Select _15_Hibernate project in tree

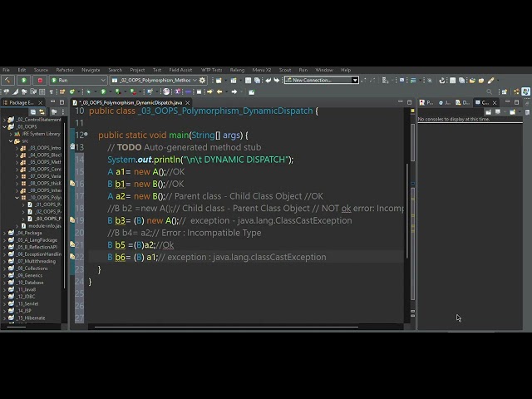31,318
